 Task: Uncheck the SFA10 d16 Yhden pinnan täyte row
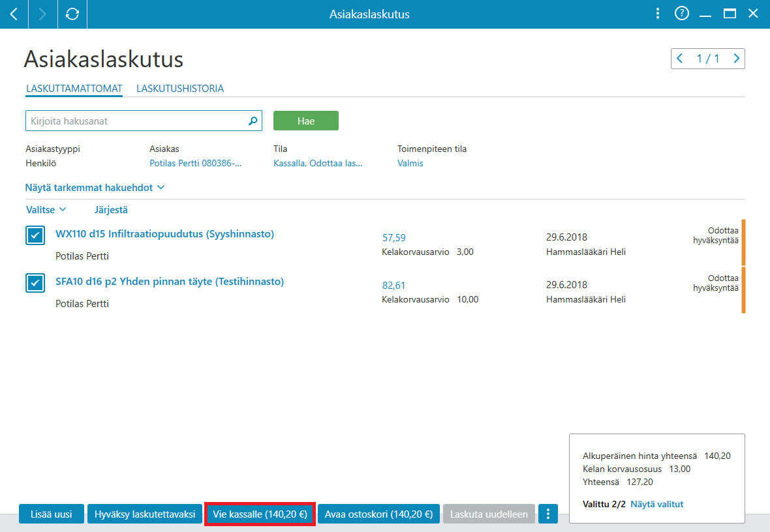[35, 283]
